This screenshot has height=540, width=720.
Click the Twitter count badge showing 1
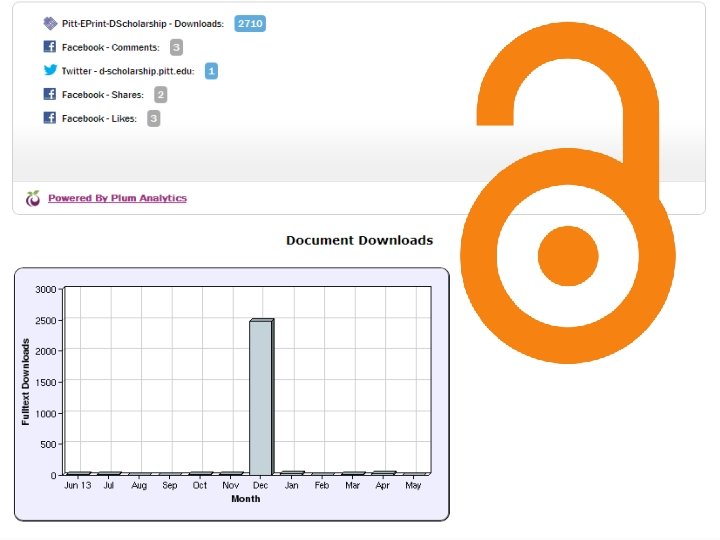[211, 71]
